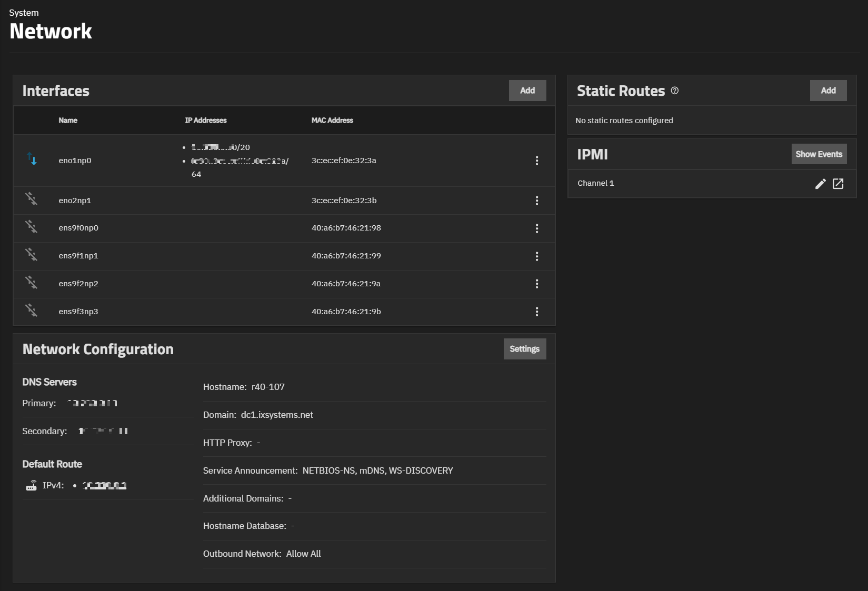Viewport: 868px width, 591px height.
Task: Select the eno1np0 interface row
Action: coord(75,161)
